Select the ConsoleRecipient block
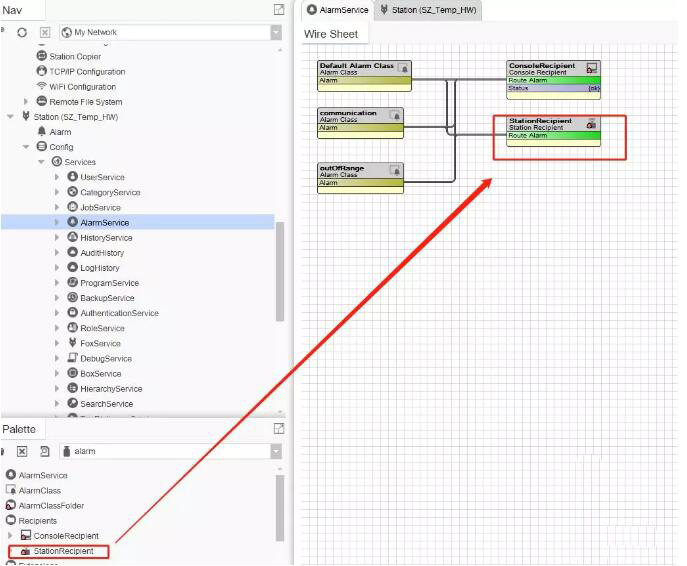 553,80
